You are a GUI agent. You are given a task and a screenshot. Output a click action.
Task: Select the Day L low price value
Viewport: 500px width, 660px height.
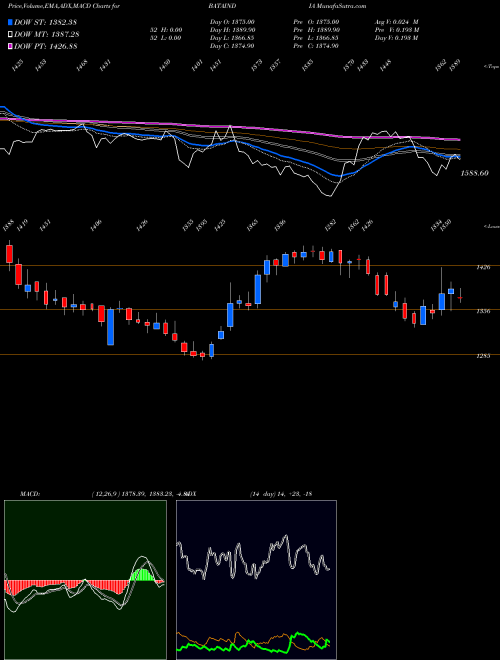coord(242,38)
